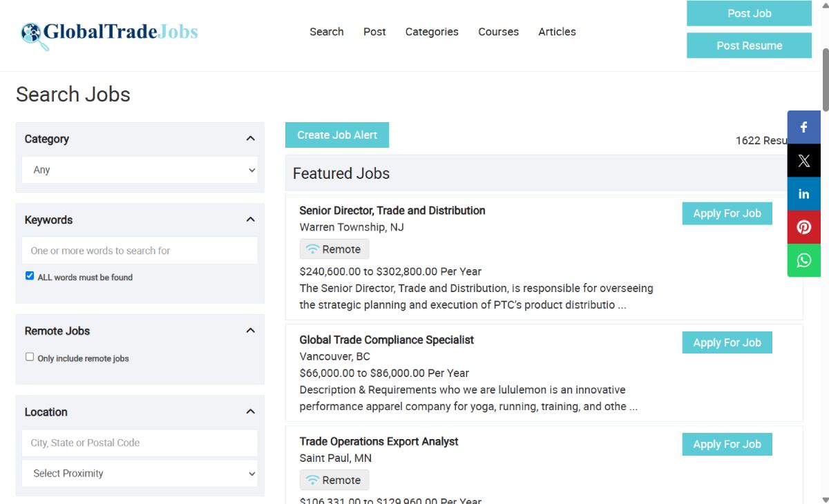Image resolution: width=829 pixels, height=504 pixels.
Task: Share page on Facebook
Action: 803,127
